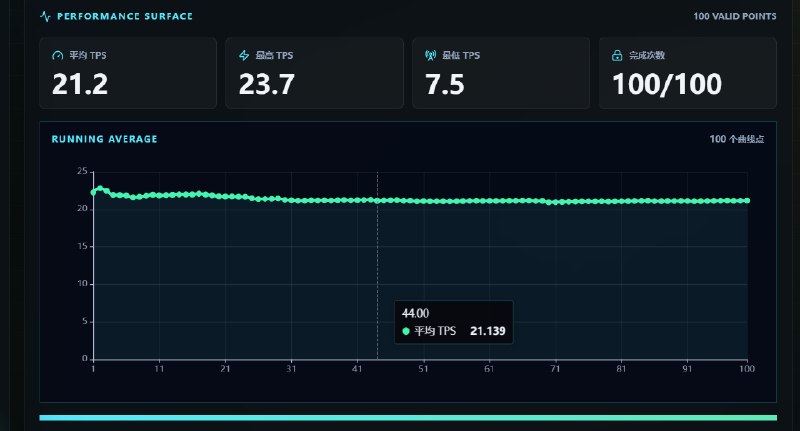Click the gauge icon on average TPS card
This screenshot has width=800, height=431.
pos(58,55)
